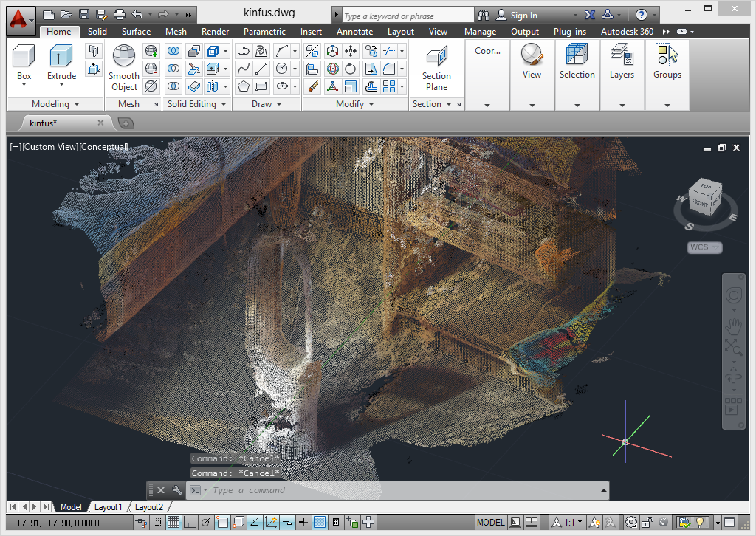Switch to the Render ribbon tab

tap(215, 32)
